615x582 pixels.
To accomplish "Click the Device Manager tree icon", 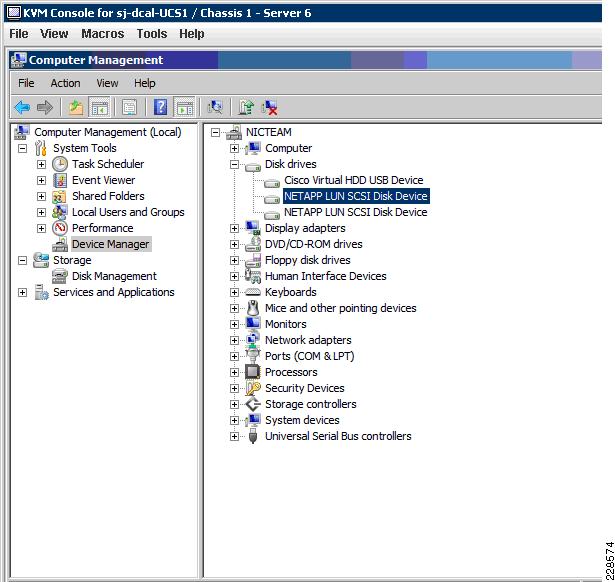I will point(60,244).
